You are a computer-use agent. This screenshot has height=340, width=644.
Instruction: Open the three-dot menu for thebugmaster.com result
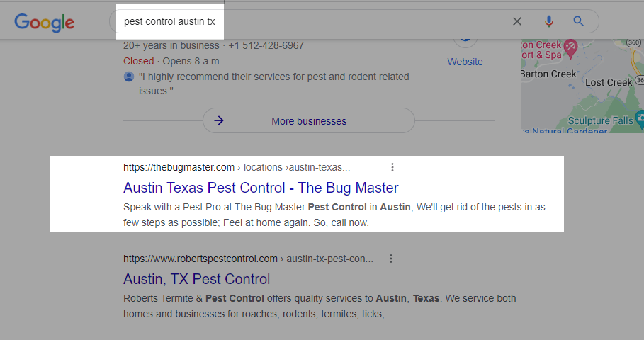coord(392,167)
